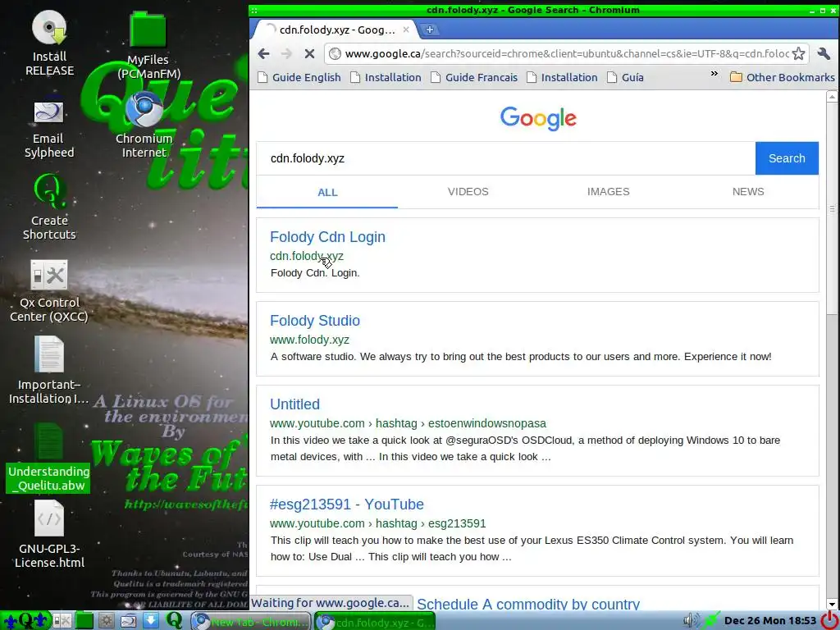
Task: Click the page scrollbar down arrow
Action: (832, 604)
